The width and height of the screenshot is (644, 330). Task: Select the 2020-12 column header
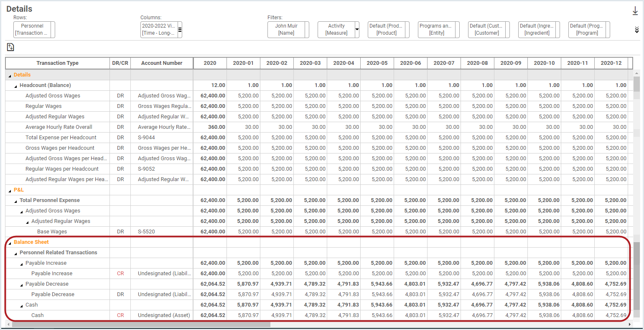(x=611, y=63)
